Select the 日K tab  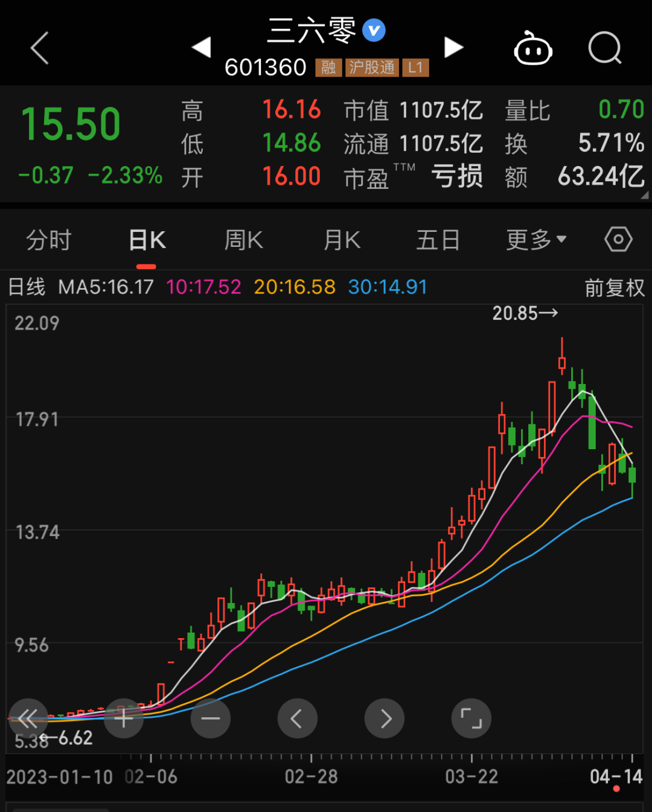coord(147,240)
